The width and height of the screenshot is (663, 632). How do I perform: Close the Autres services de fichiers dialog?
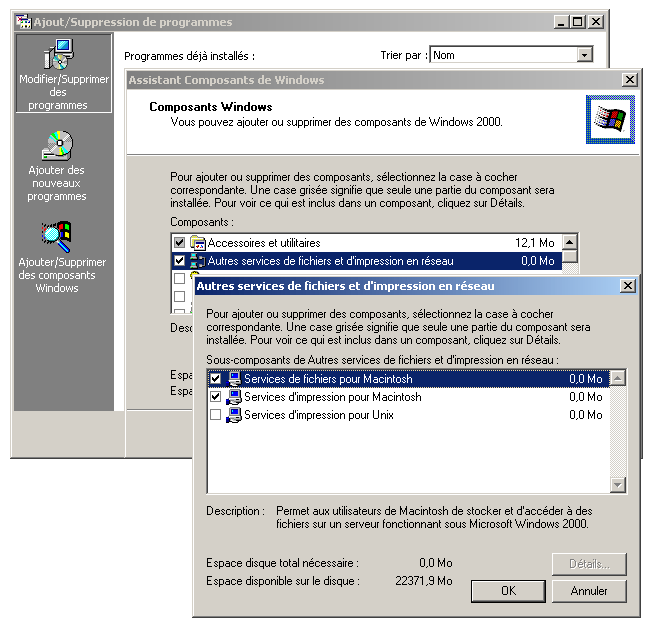point(628,286)
